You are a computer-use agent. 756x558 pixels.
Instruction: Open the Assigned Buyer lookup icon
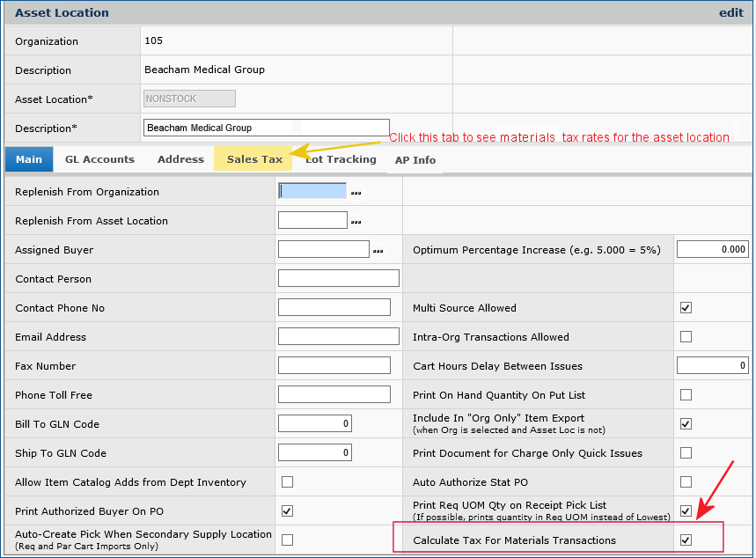[x=378, y=250]
